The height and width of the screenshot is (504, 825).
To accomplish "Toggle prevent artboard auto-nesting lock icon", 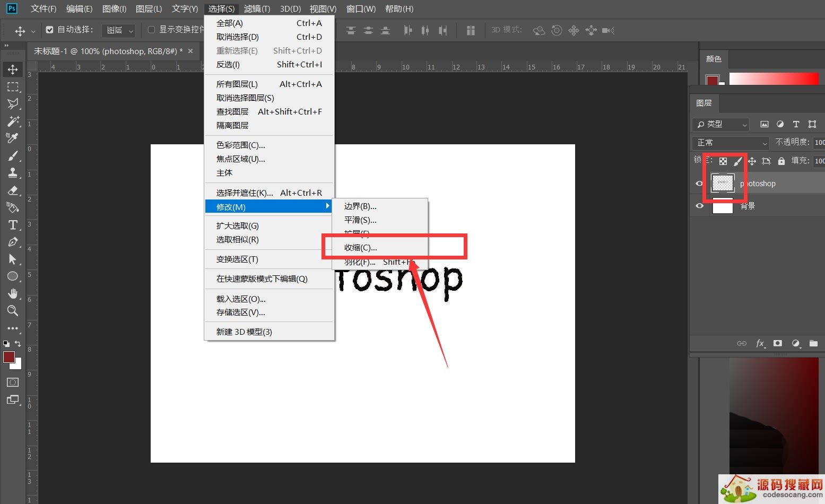I will point(766,161).
